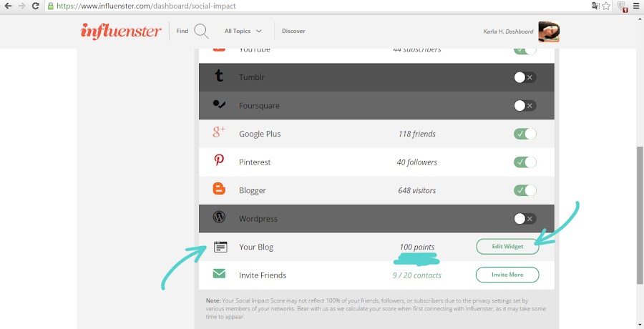The width and height of the screenshot is (644, 329).
Task: Click the Influenster logo
Action: click(121, 31)
